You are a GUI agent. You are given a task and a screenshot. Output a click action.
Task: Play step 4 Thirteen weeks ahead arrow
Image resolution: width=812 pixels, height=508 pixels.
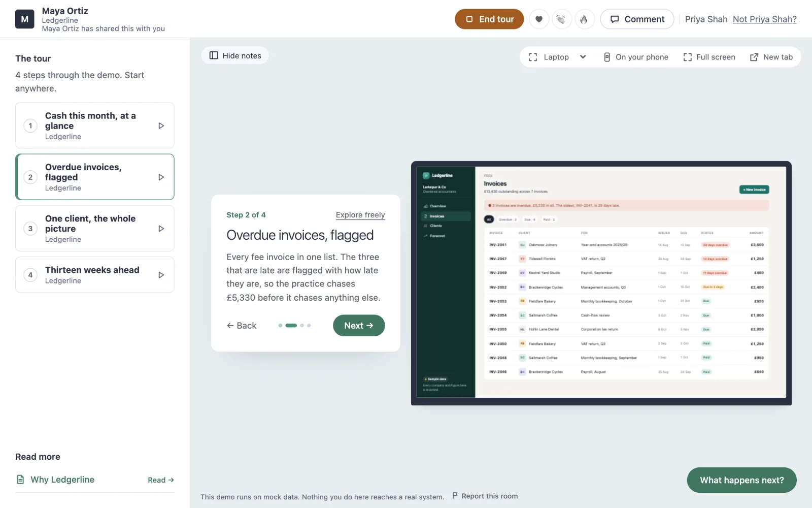pos(161,275)
